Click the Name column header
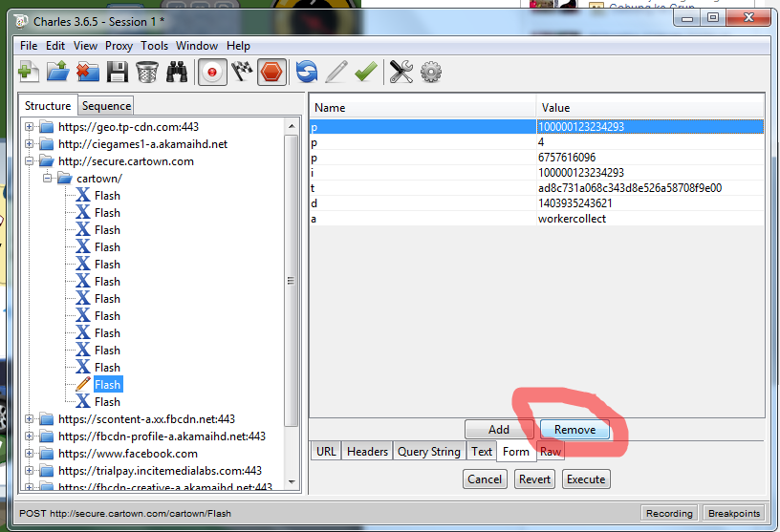Screen dimensions: 780x532 point(422,108)
